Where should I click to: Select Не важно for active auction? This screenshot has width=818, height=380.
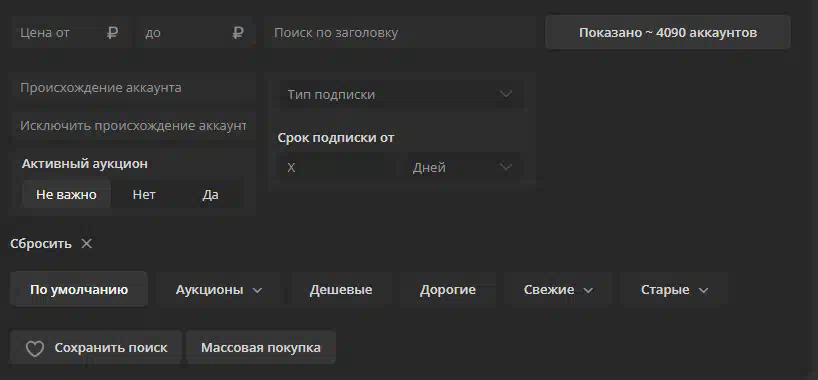tap(66, 195)
